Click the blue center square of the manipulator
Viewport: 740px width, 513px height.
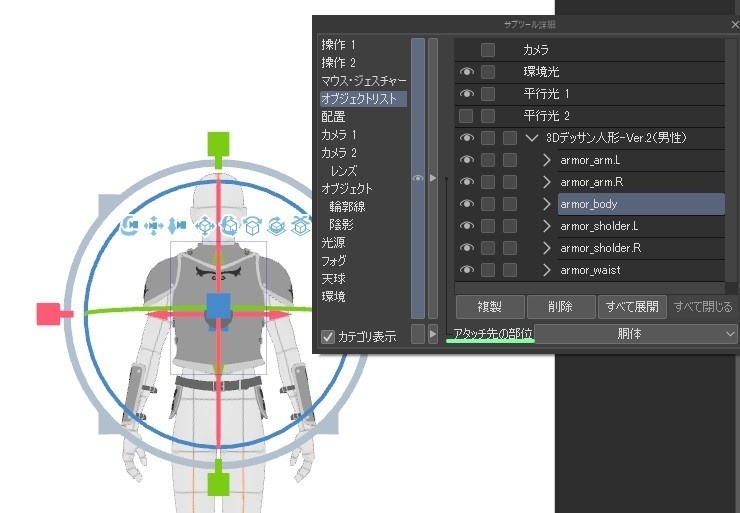(219, 305)
